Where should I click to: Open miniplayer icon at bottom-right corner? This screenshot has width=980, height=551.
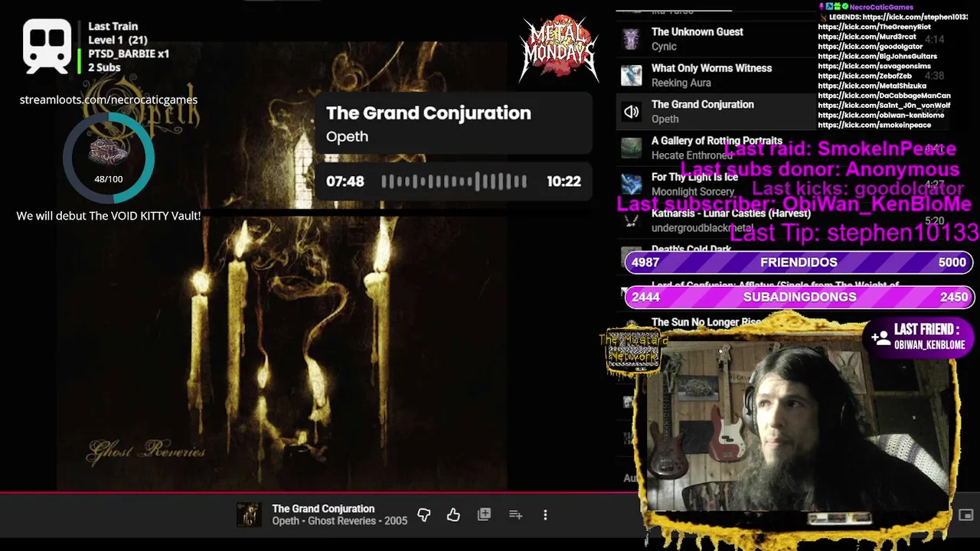tap(965, 515)
